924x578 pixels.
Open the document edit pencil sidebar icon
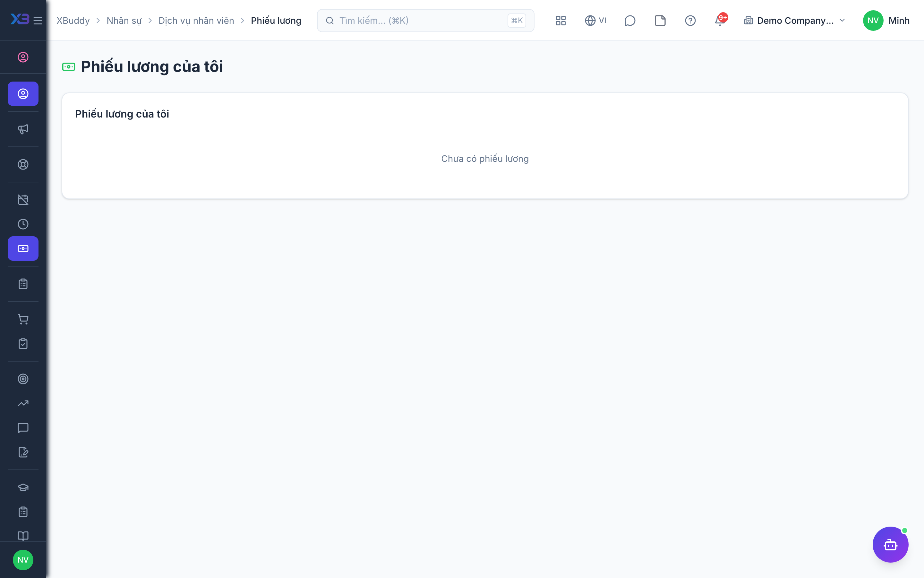23,452
